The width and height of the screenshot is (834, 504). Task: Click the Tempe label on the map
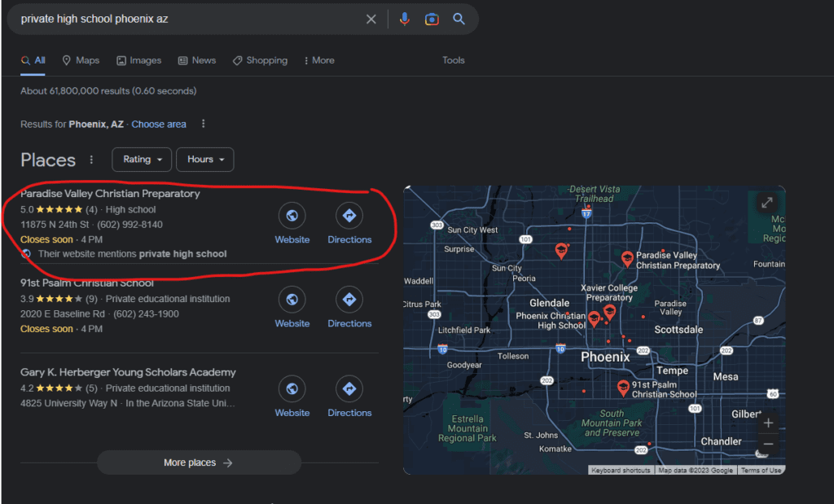pos(672,370)
